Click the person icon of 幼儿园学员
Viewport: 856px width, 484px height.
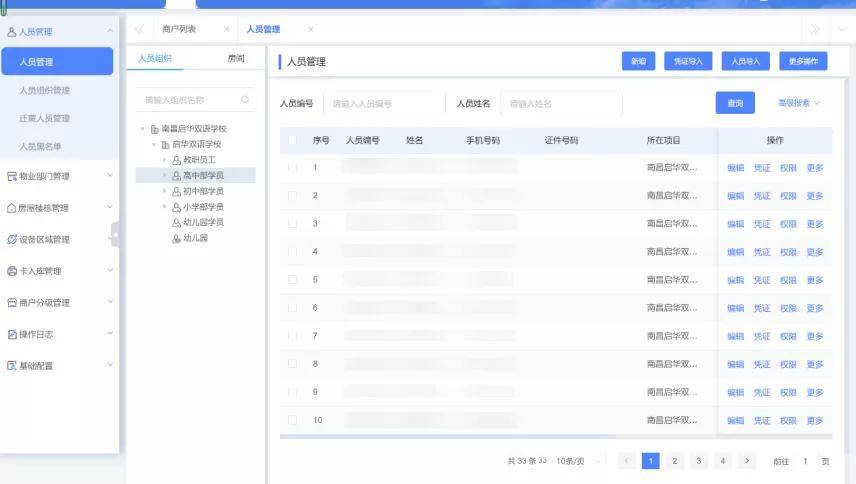[176, 223]
